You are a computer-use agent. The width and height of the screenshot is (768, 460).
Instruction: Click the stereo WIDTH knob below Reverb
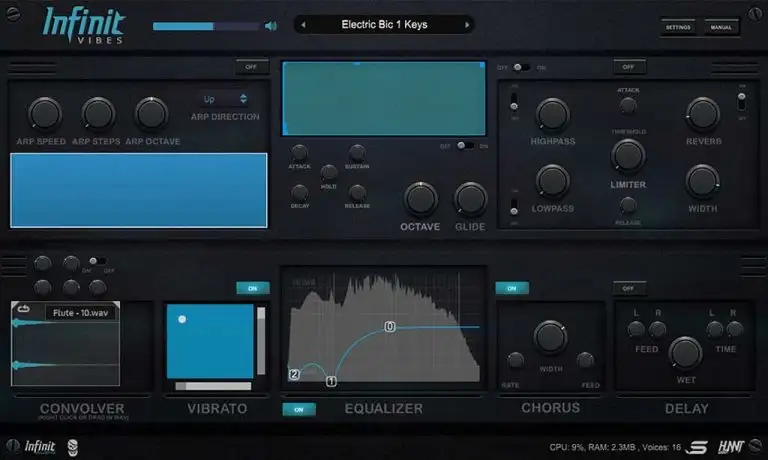702,181
